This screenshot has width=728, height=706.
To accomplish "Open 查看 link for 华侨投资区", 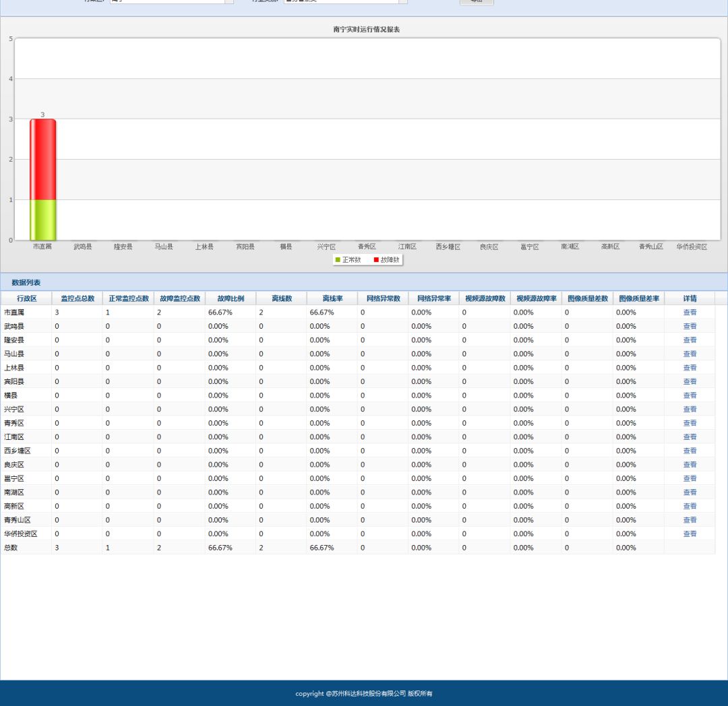I will tap(690, 534).
